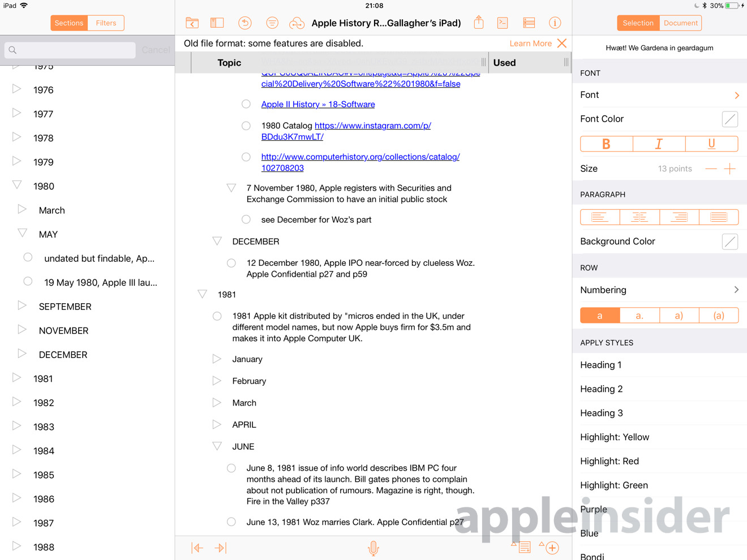Collapse 1980 in sidebar
The image size is (747, 560).
[16, 185]
